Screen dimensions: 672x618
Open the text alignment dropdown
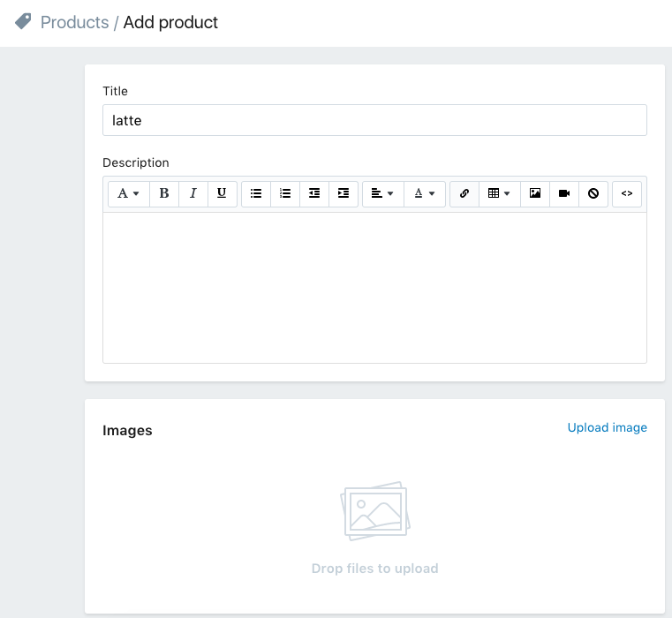coord(382,193)
